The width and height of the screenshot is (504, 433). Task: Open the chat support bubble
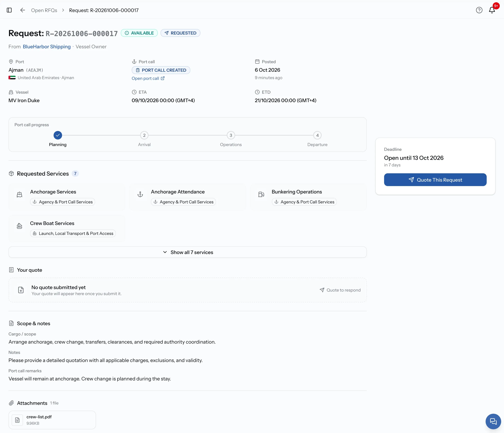493,421
